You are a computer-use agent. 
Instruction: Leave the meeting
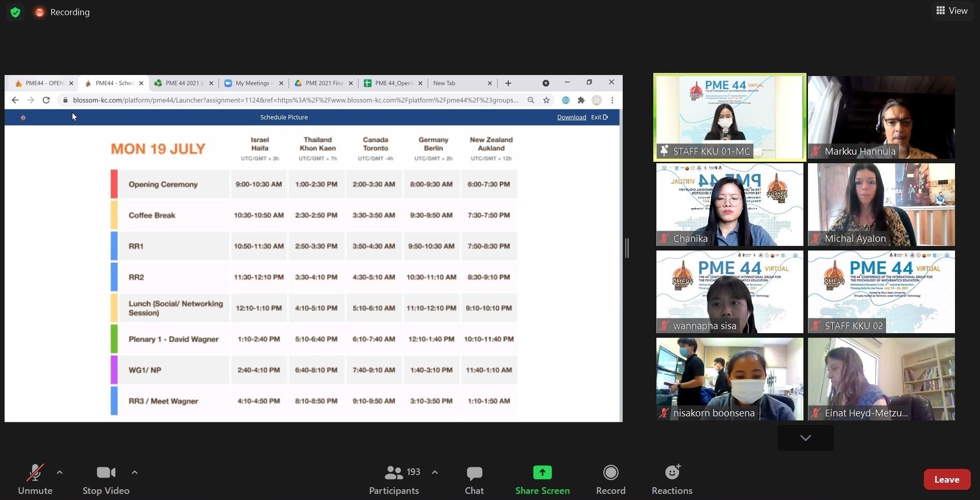point(946,479)
